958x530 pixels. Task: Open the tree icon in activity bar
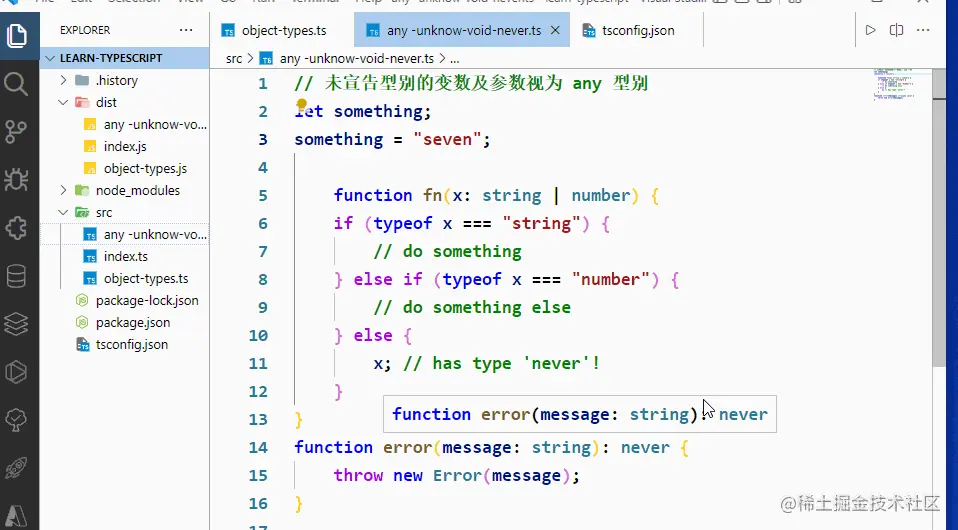(16, 420)
